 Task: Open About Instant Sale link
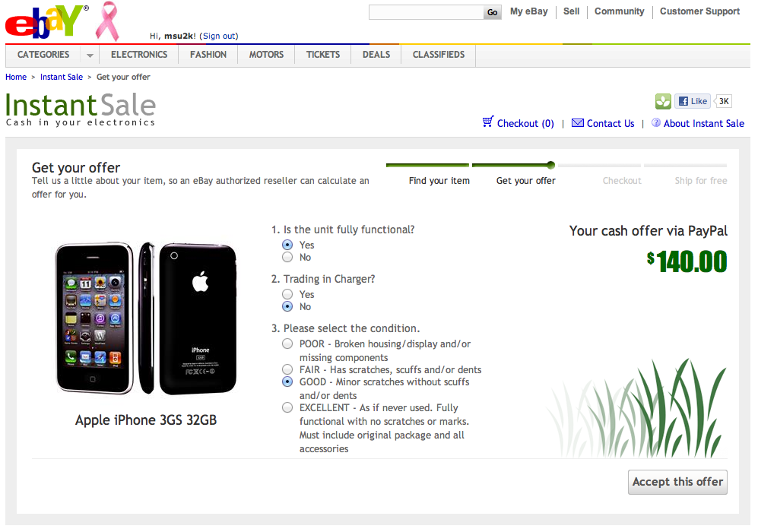pos(703,123)
